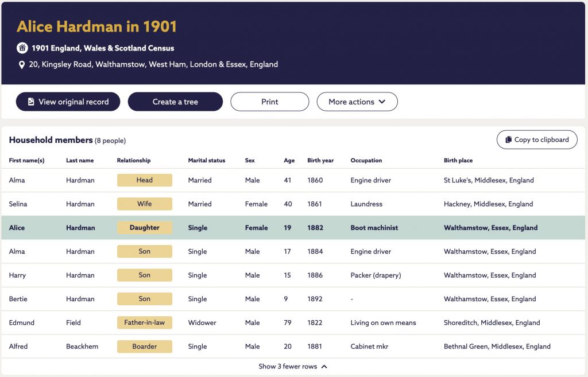Open the View original record button

pos(68,102)
